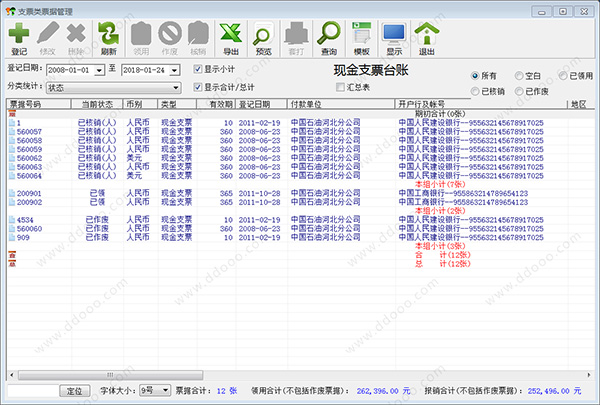Select the 空白 radio button
The width and height of the screenshot is (600, 405).
click(x=519, y=76)
